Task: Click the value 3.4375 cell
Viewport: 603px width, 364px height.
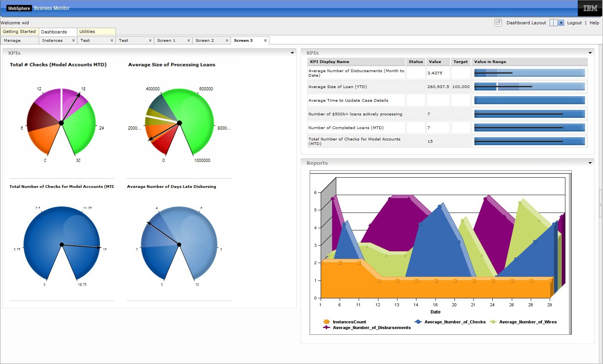Action: click(x=438, y=73)
